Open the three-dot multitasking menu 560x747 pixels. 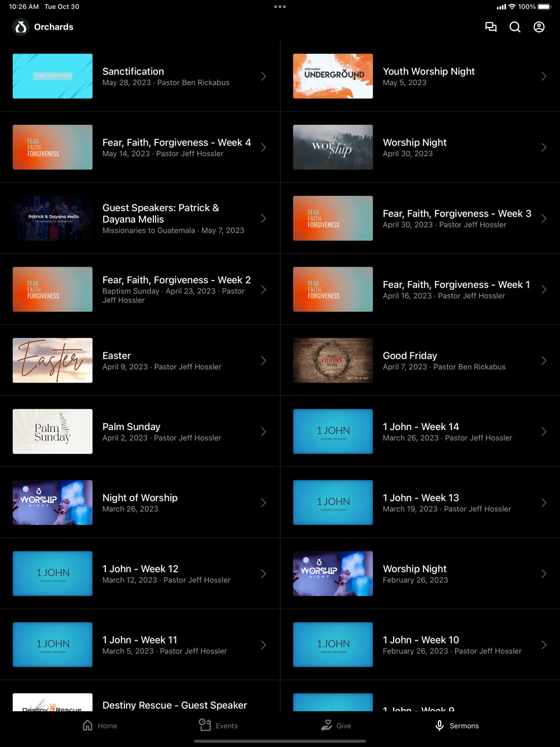click(x=280, y=7)
